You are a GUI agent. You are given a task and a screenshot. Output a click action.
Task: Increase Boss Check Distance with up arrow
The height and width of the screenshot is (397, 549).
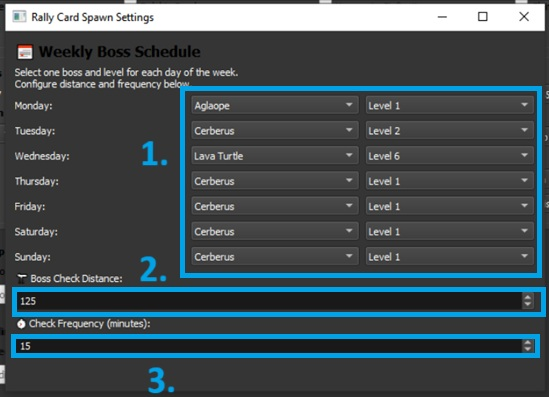coord(528,297)
